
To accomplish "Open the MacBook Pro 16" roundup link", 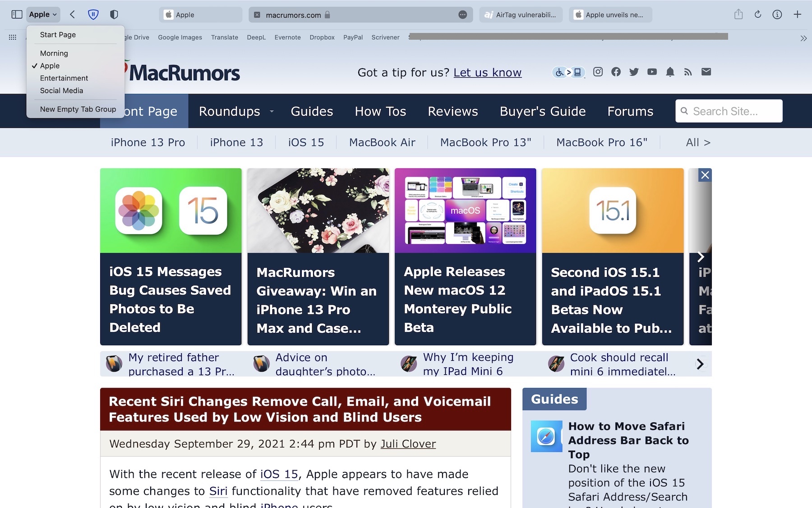I will pos(602,143).
